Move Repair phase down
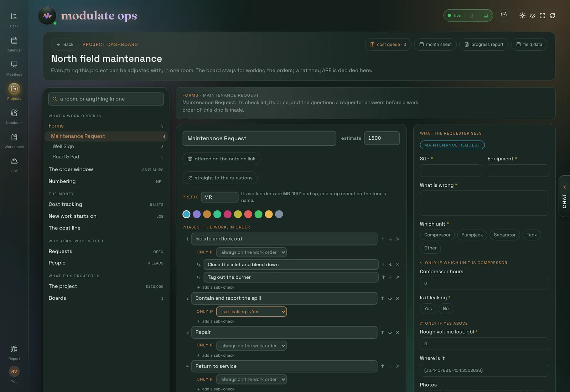Image resolution: width=570 pixels, height=392 pixels. (x=390, y=332)
